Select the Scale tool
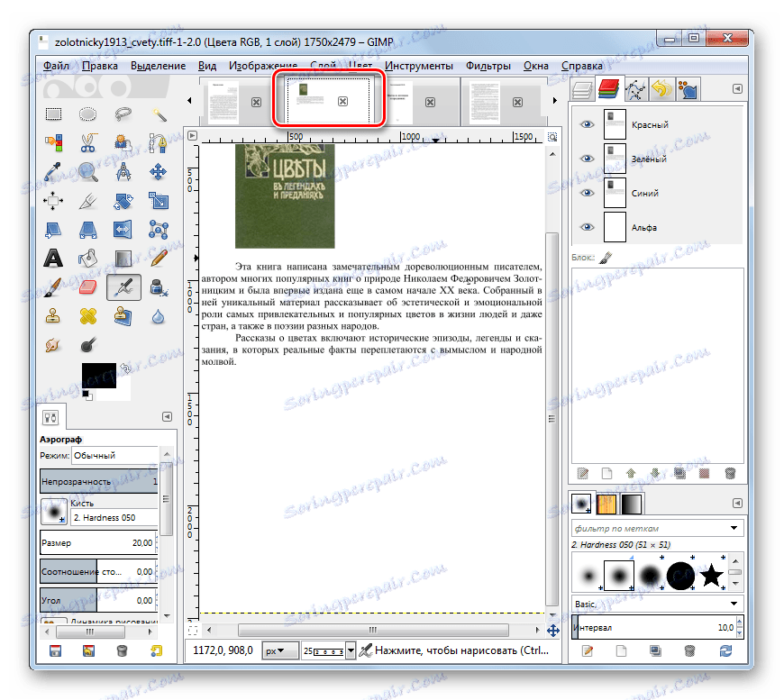The width and height of the screenshot is (784, 700). tap(159, 201)
